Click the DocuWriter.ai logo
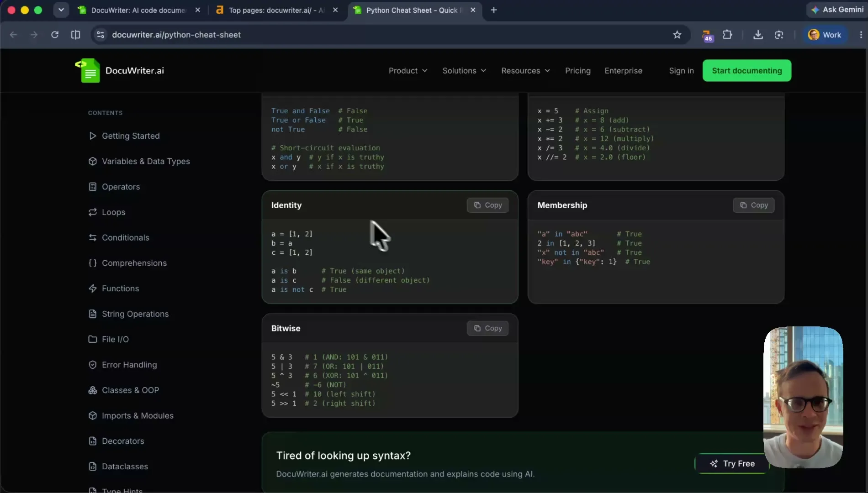Image resolution: width=868 pixels, height=493 pixels. click(x=120, y=71)
